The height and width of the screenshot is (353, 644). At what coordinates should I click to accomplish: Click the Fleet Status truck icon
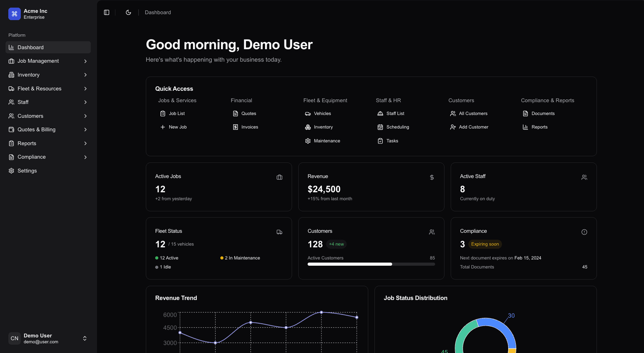pyautogui.click(x=280, y=232)
